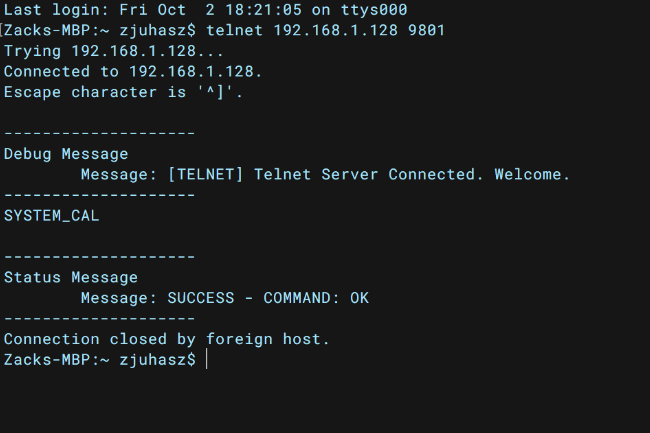650x433 pixels.
Task: Click the dashed separator above Debug Message
Action: (99, 133)
